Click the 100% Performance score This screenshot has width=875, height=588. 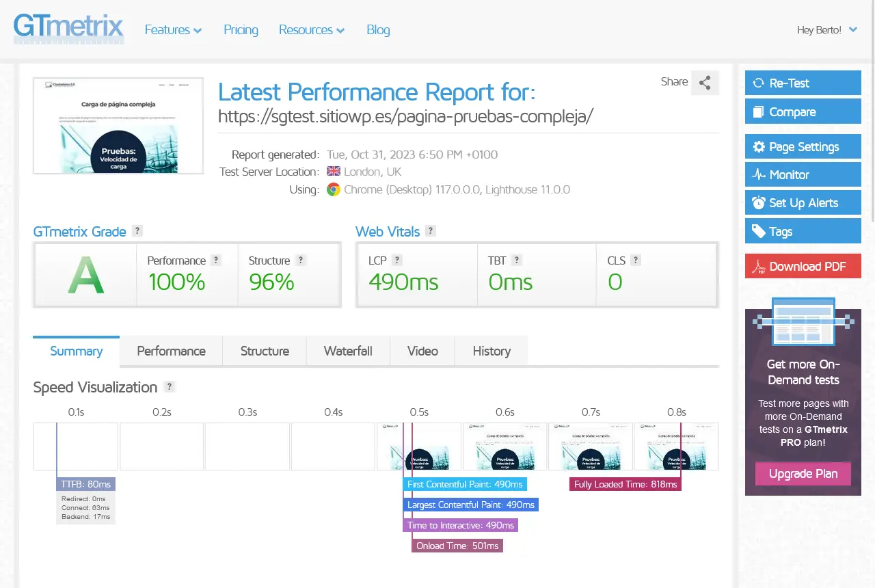177,282
